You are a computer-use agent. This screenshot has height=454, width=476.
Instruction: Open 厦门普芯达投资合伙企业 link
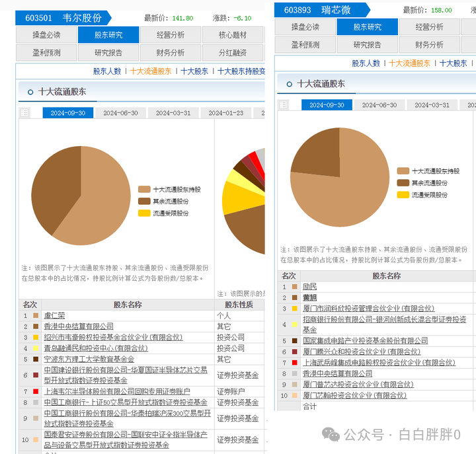358,385
